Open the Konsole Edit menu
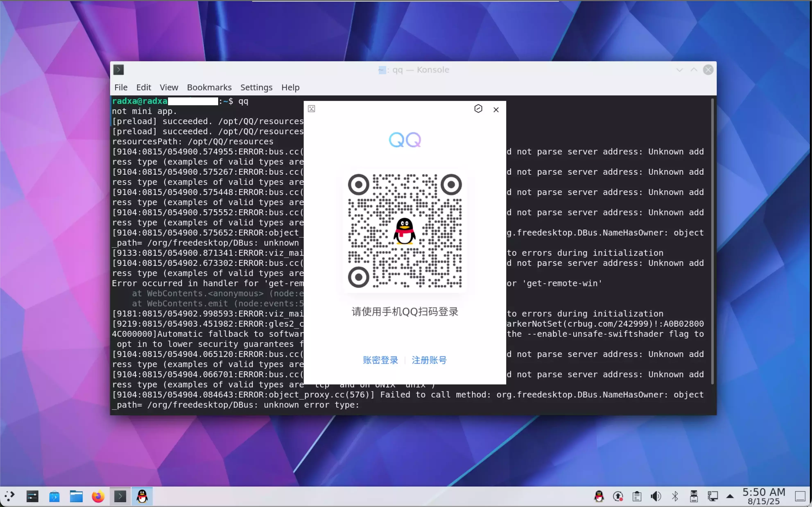 [x=144, y=87]
